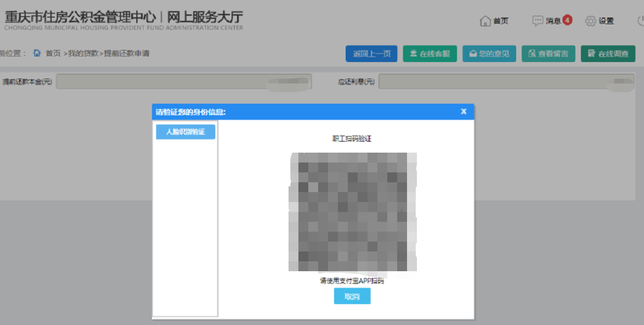Focus the 提前还款本金(元) input field

coord(184,82)
